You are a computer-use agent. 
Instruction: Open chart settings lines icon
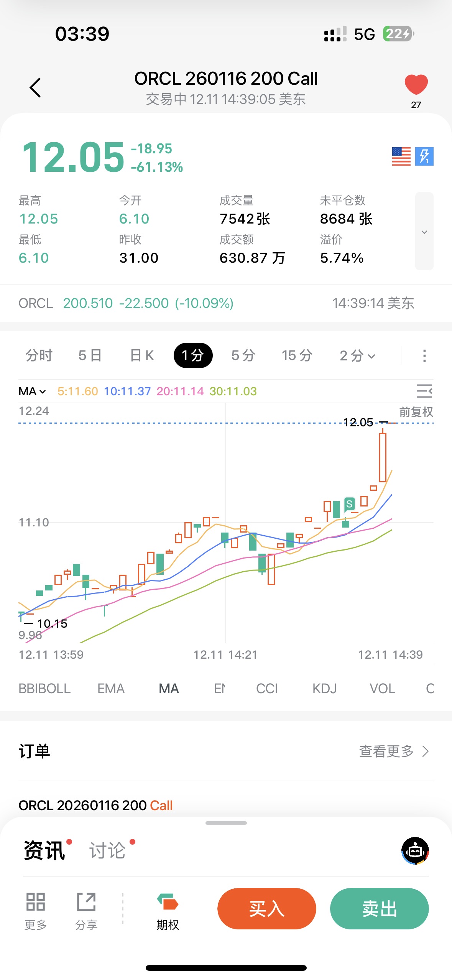(424, 391)
